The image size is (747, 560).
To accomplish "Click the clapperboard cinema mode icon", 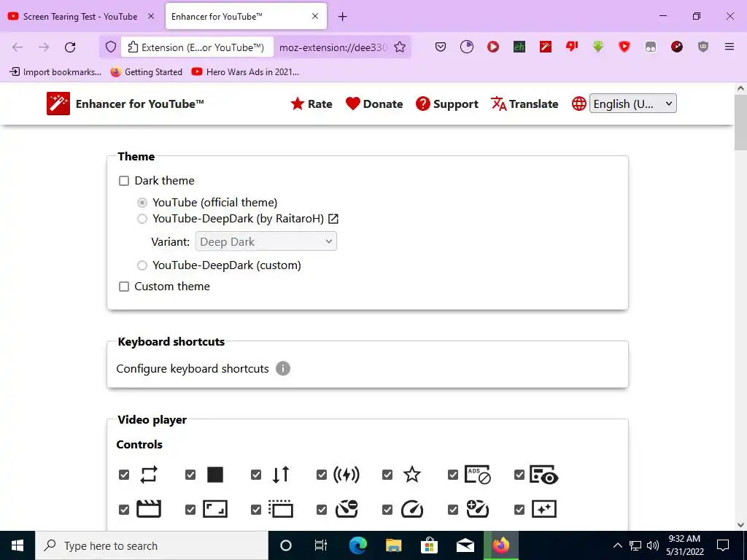I will [x=149, y=509].
